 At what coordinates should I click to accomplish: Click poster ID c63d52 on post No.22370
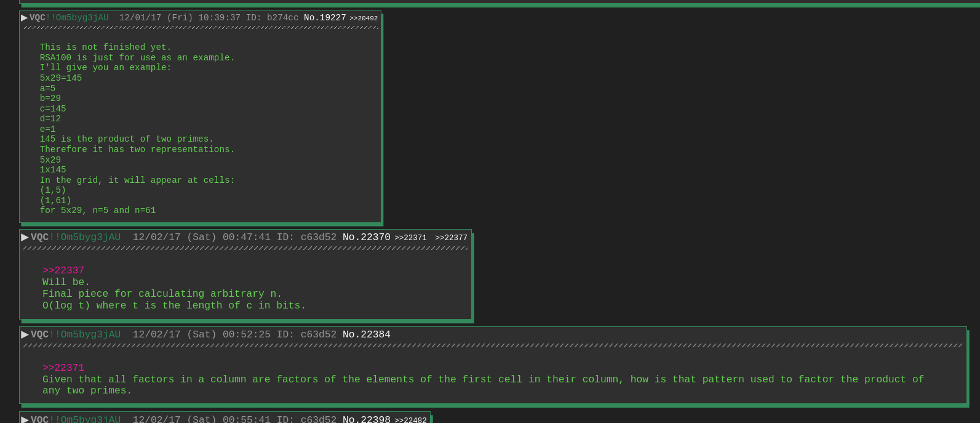pos(319,238)
